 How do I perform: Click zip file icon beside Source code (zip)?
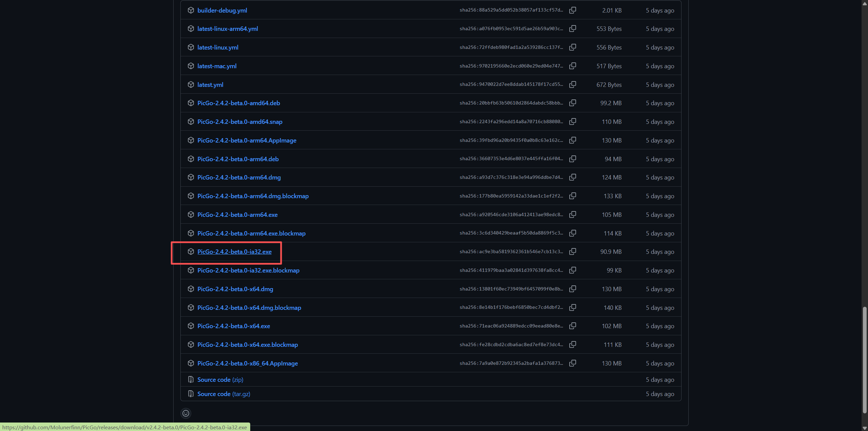click(x=191, y=379)
